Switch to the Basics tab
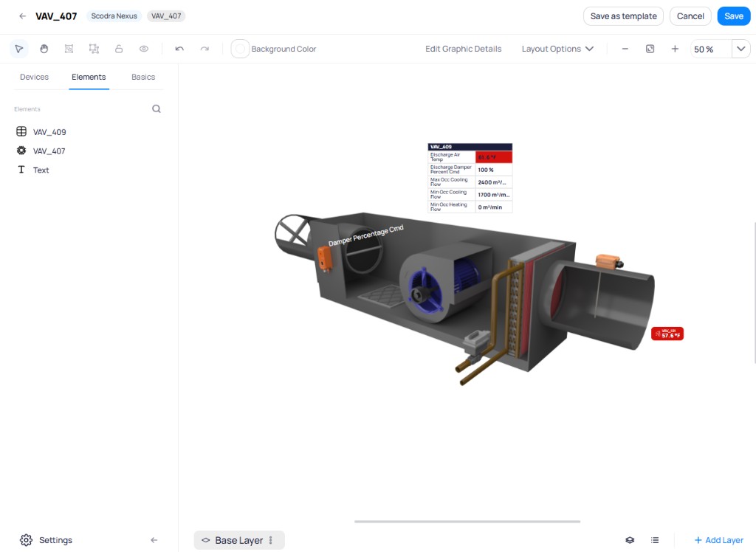Image resolution: width=756 pixels, height=552 pixels. click(x=143, y=77)
